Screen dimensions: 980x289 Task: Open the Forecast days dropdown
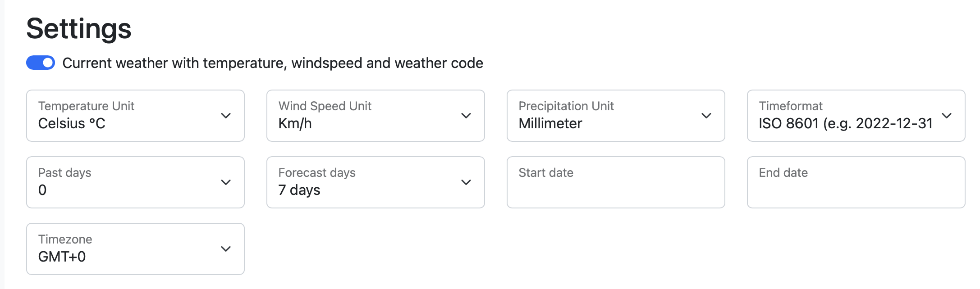pyautogui.click(x=375, y=182)
